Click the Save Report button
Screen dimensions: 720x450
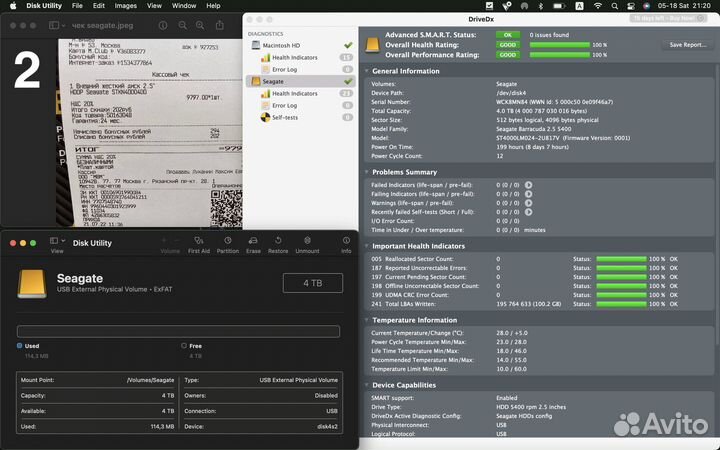(x=687, y=45)
